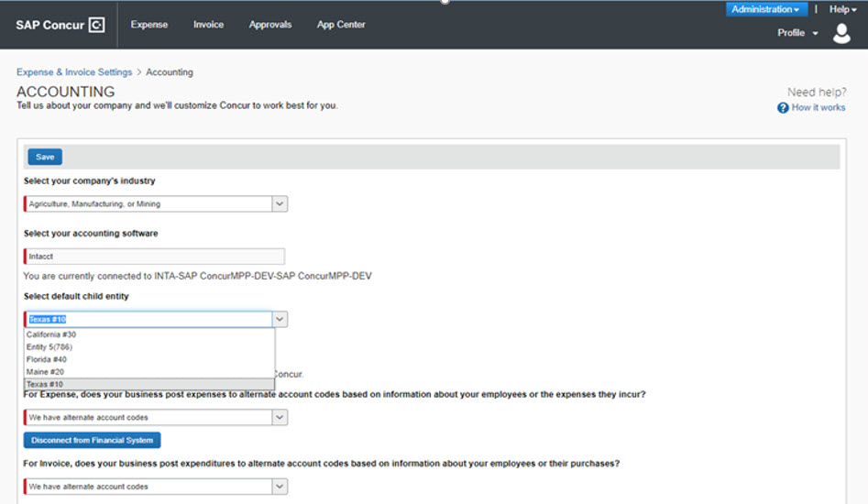Expand the Administration dropdown
868x504 pixels.
(765, 9)
